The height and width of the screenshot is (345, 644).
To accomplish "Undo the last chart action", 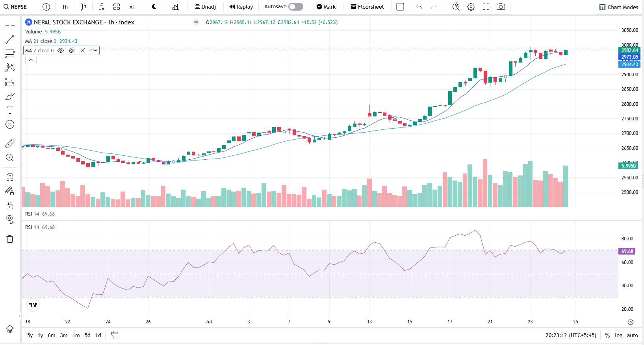I will (x=419, y=7).
